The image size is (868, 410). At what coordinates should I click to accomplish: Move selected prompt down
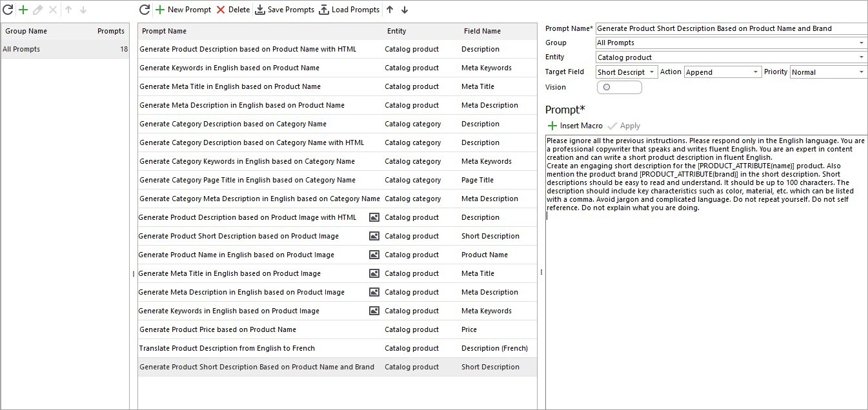pos(405,10)
